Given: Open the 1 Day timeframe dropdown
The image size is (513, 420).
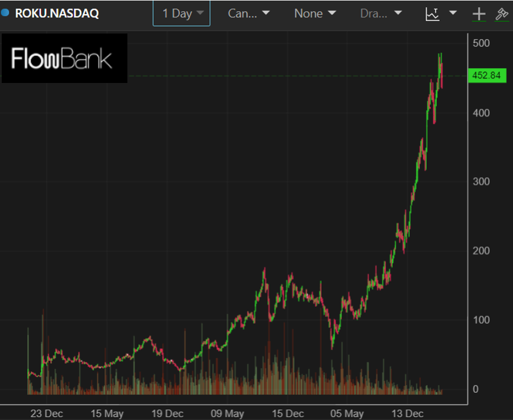Looking at the screenshot, I should click(x=181, y=13).
